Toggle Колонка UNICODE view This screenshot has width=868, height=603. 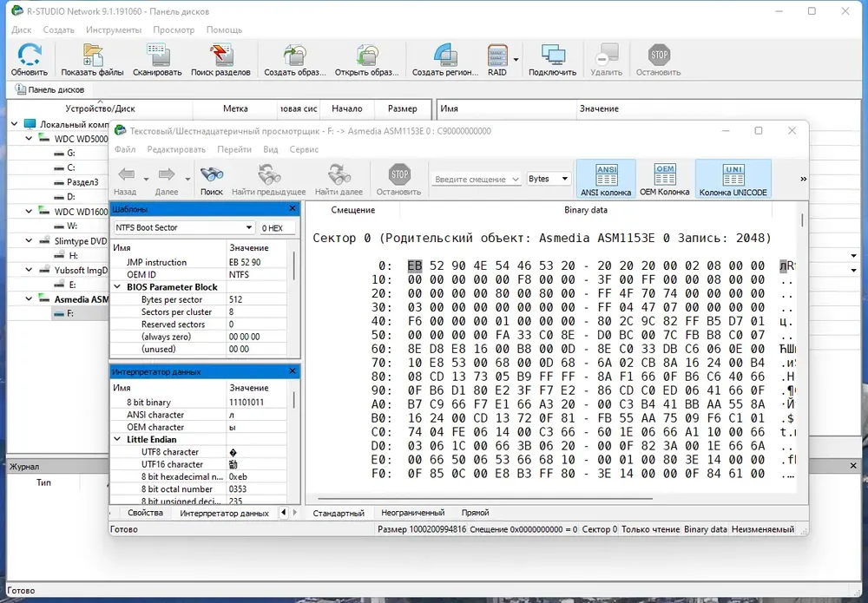[733, 180]
